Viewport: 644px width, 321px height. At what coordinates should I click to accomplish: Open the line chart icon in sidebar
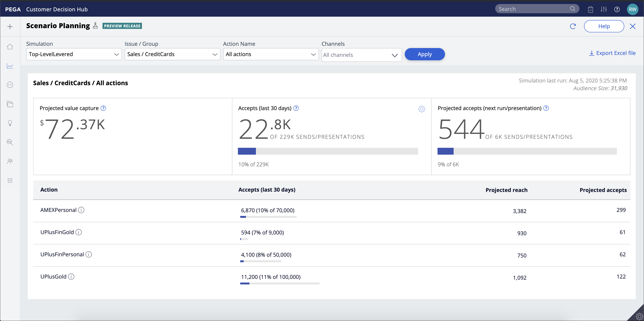[10, 66]
